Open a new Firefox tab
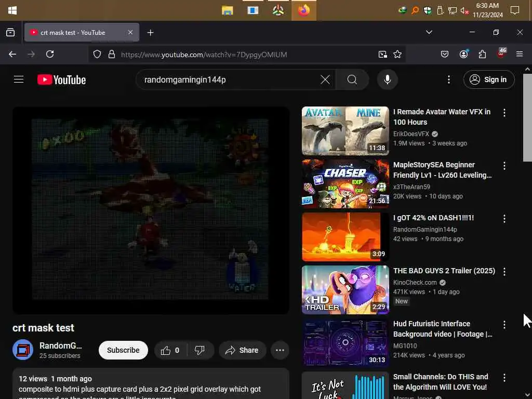The width and height of the screenshot is (532, 399). coord(150,33)
